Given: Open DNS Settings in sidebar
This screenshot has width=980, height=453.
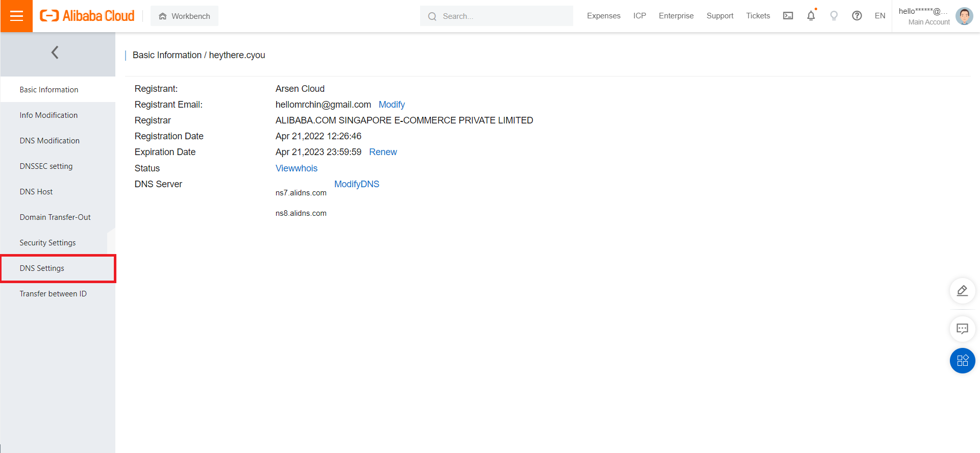Looking at the screenshot, I should pos(58,268).
